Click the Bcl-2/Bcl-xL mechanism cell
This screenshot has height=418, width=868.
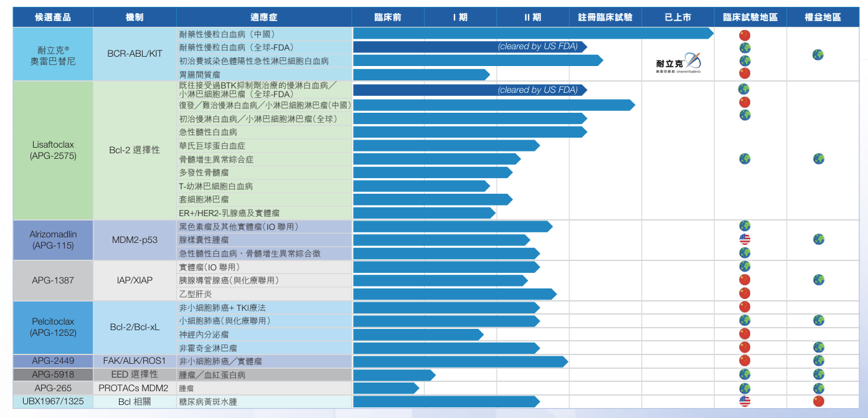point(134,327)
